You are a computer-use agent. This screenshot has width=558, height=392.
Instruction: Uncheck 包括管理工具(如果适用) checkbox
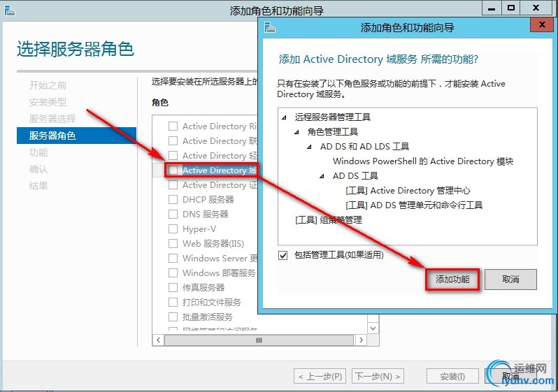(283, 255)
